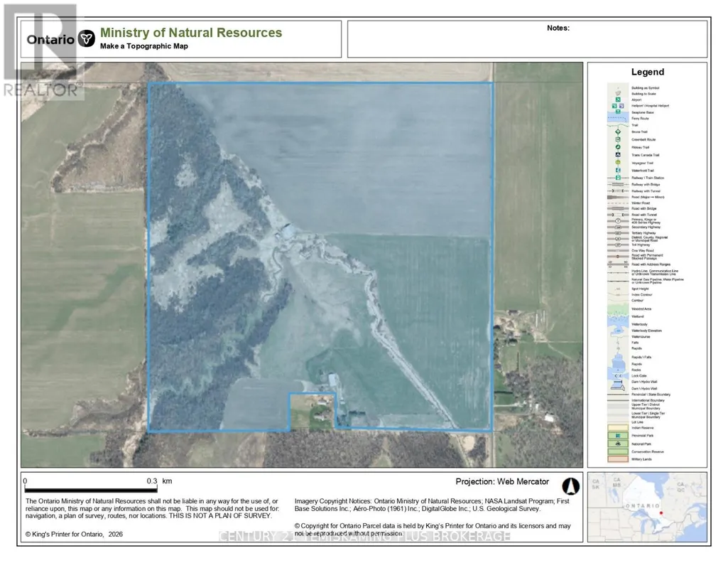
Task: Click the Voyageur Trail legend icon
Action: tap(618, 163)
